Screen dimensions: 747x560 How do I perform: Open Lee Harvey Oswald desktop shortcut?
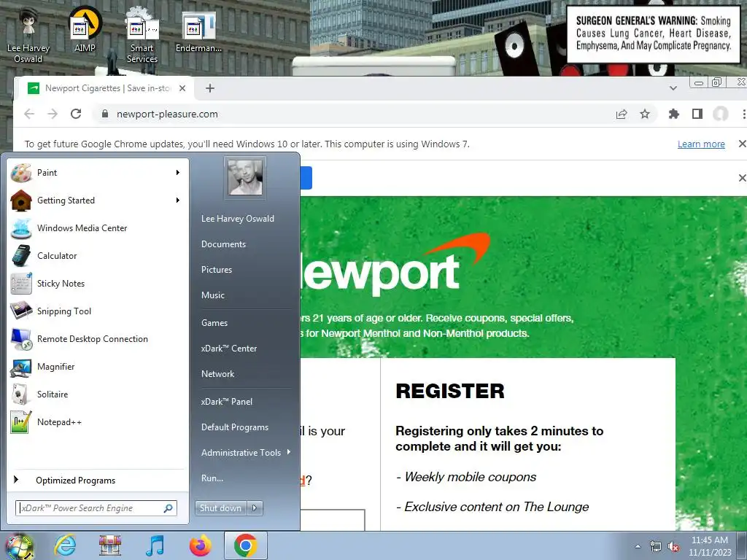coord(28,36)
